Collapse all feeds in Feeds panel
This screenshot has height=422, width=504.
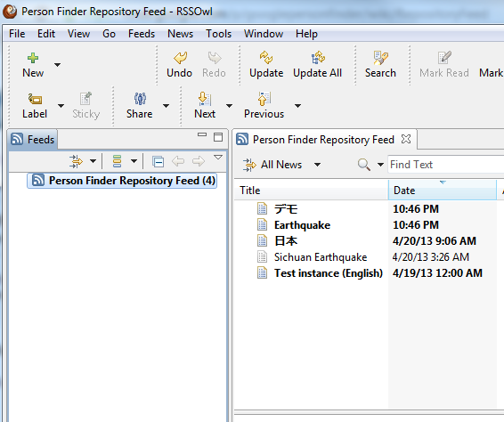[x=159, y=161]
